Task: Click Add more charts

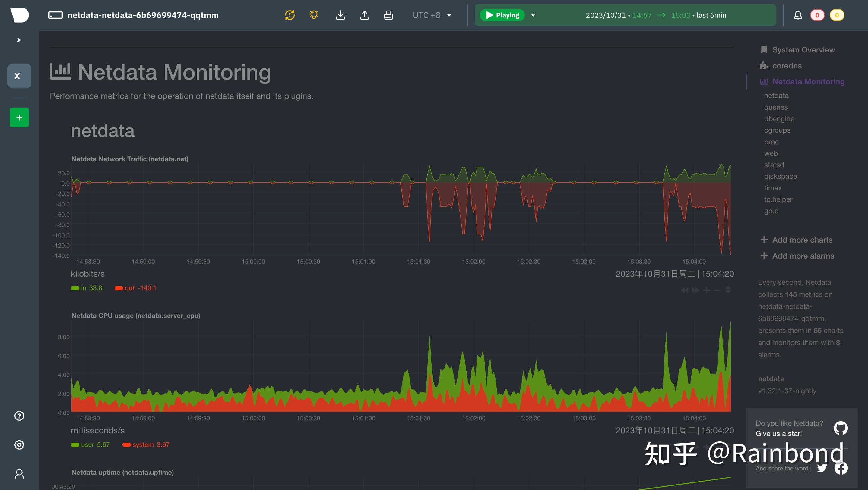Action: tap(802, 240)
